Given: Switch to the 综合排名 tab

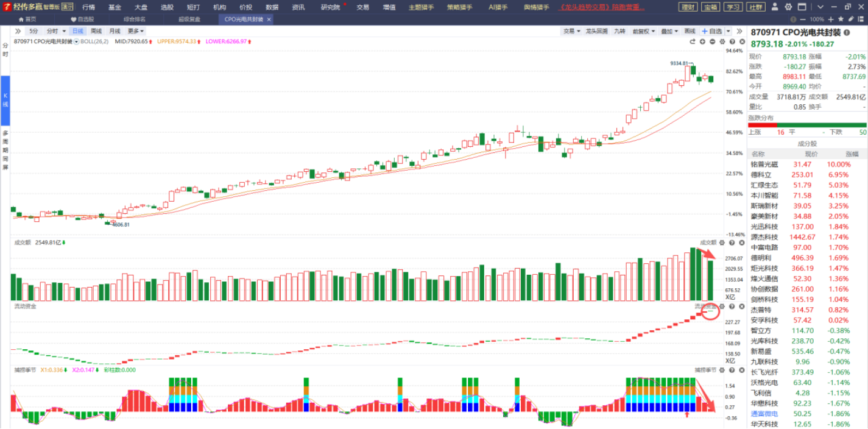Looking at the screenshot, I should pyautogui.click(x=136, y=19).
